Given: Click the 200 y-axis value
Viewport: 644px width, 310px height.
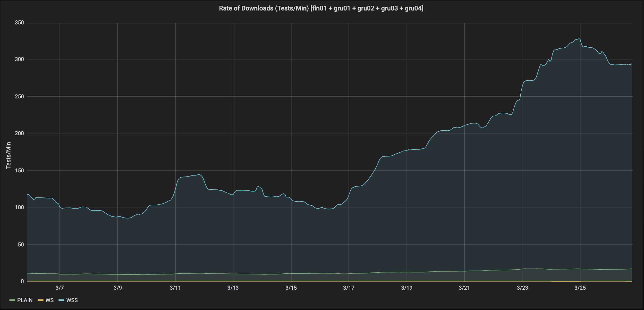Looking at the screenshot, I should click(19, 133).
